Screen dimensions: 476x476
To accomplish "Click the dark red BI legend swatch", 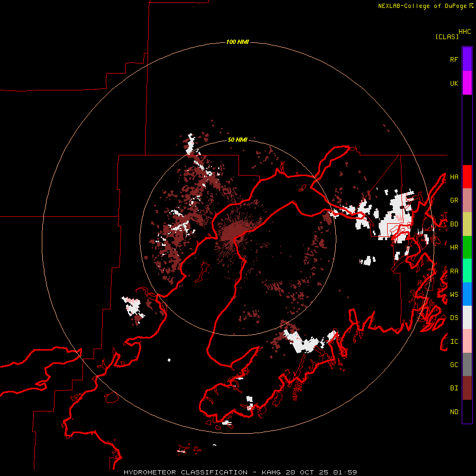I will [467, 388].
